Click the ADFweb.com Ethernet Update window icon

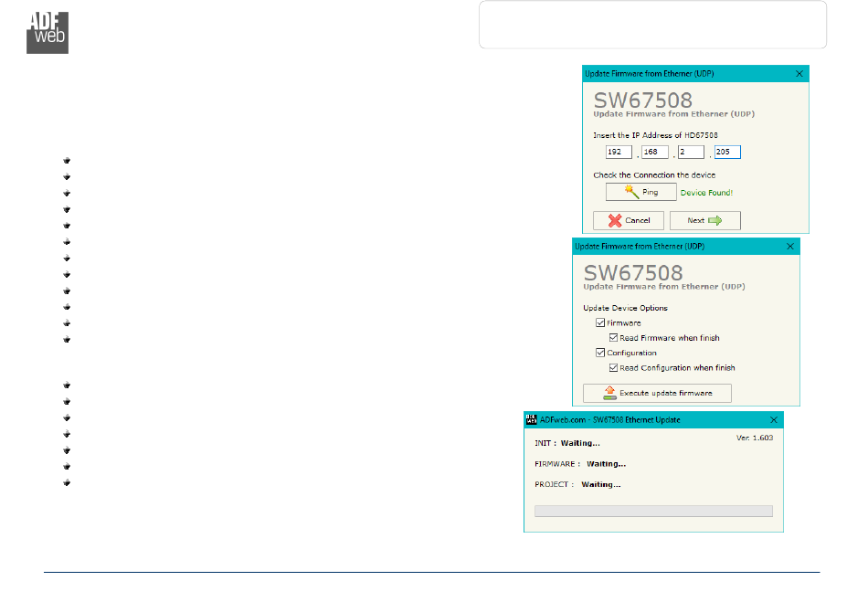pos(530,419)
